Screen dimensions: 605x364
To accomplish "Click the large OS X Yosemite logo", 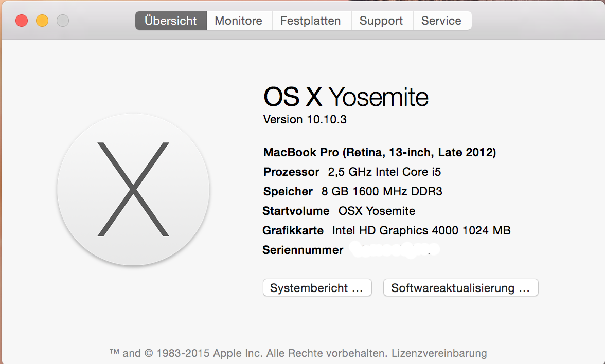I will coord(133,189).
